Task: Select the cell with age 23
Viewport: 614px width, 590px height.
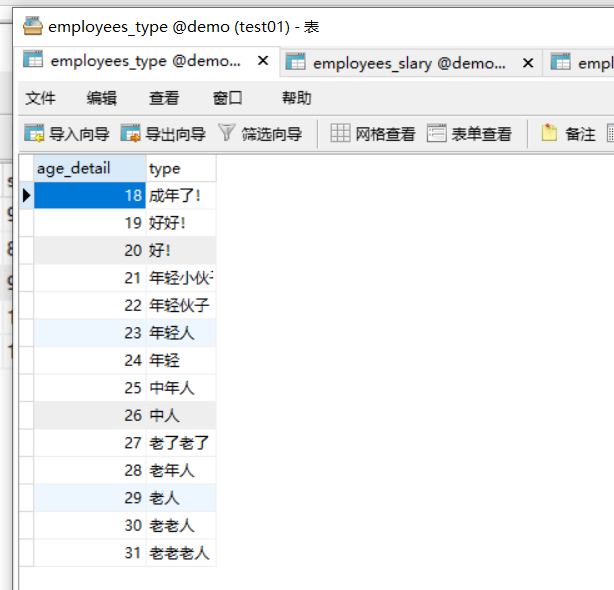Action: pyautogui.click(x=90, y=333)
